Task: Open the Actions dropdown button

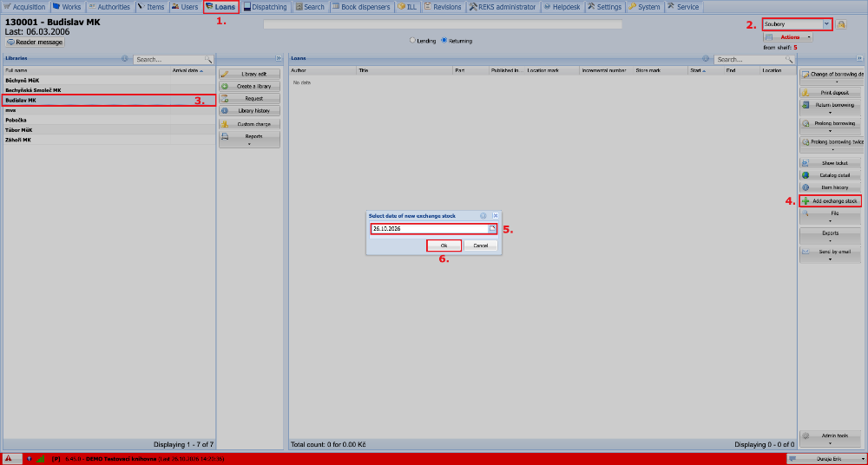Action: click(788, 37)
